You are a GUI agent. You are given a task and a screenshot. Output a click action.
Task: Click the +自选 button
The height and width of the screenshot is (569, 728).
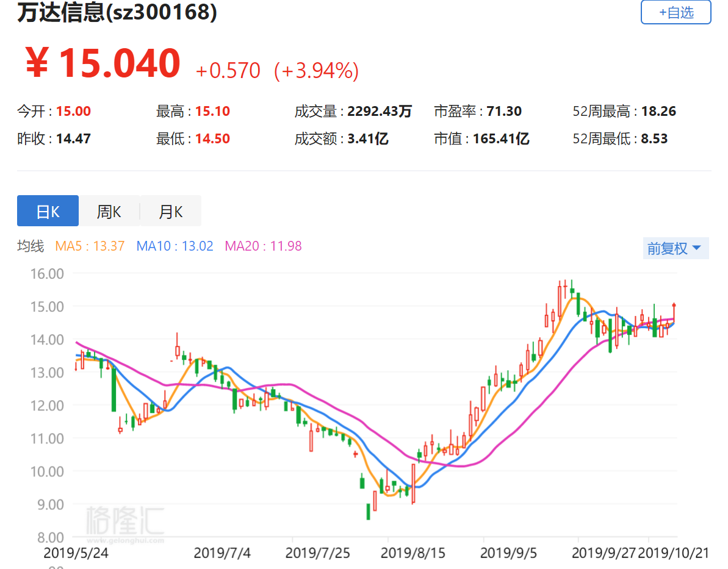coord(676,12)
